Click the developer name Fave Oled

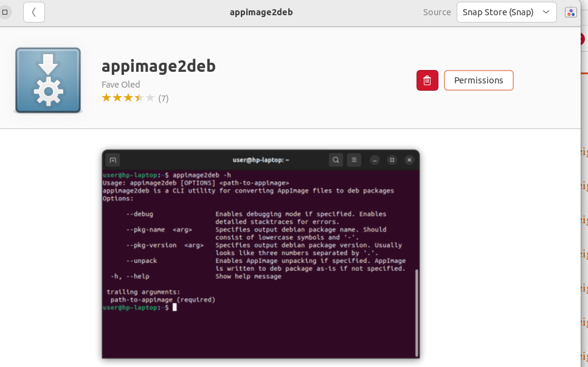(120, 85)
